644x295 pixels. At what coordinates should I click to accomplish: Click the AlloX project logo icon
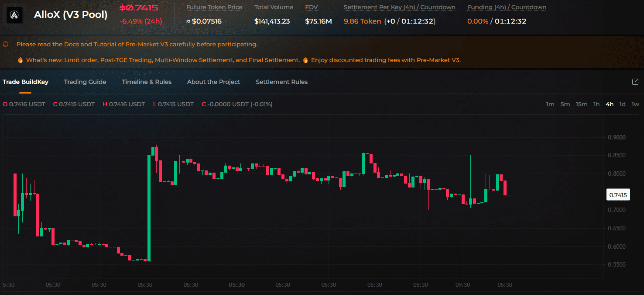(x=14, y=15)
